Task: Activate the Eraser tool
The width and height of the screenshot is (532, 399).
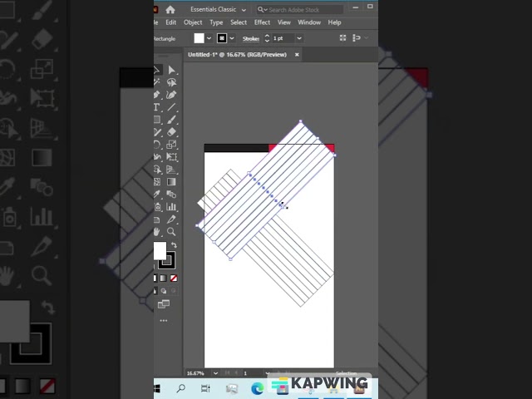Action: [x=171, y=132]
